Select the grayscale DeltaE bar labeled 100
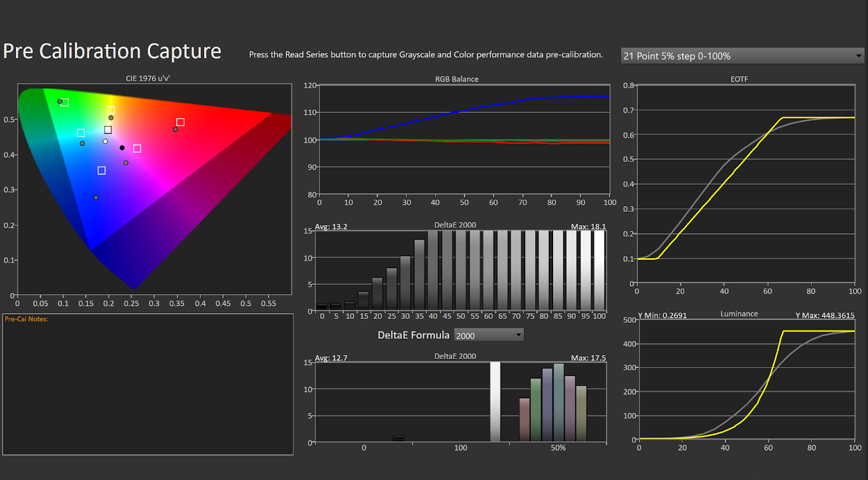This screenshot has width=868, height=480. (599, 271)
